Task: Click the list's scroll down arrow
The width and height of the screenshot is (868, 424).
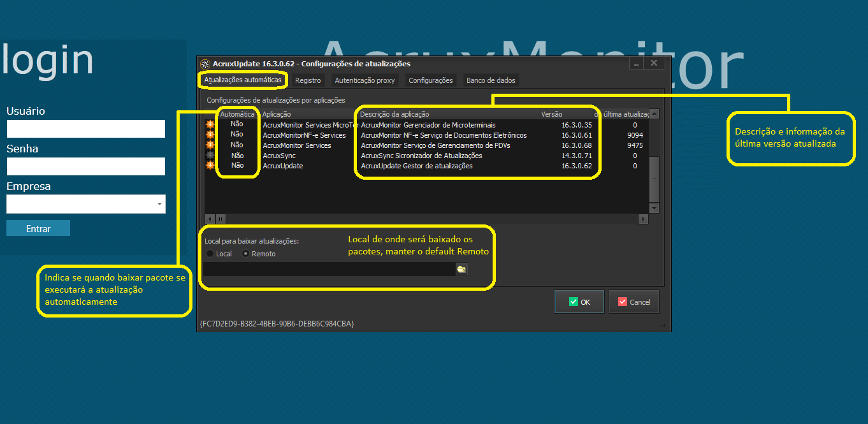Action: coord(654,208)
